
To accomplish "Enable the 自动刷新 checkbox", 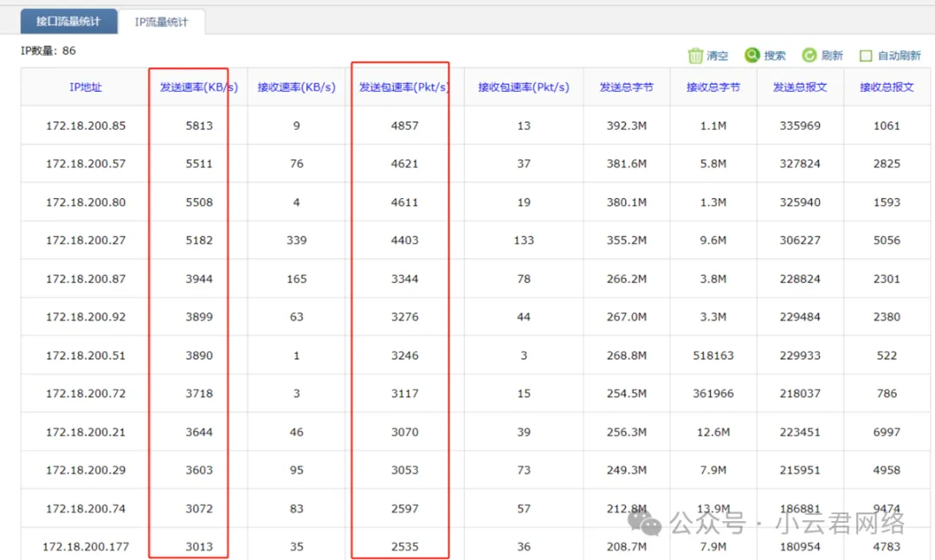I will 866,56.
